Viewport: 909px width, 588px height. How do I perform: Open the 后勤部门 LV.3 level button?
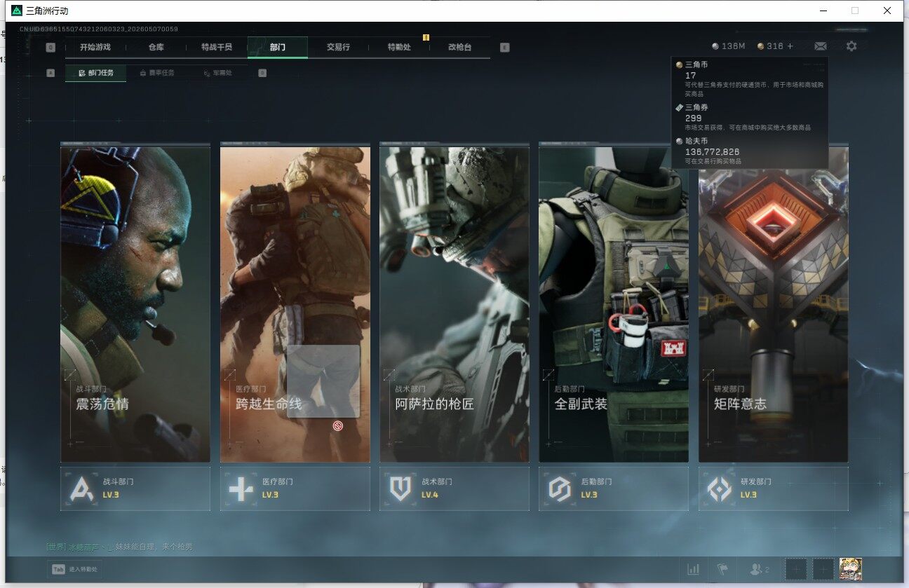[614, 488]
